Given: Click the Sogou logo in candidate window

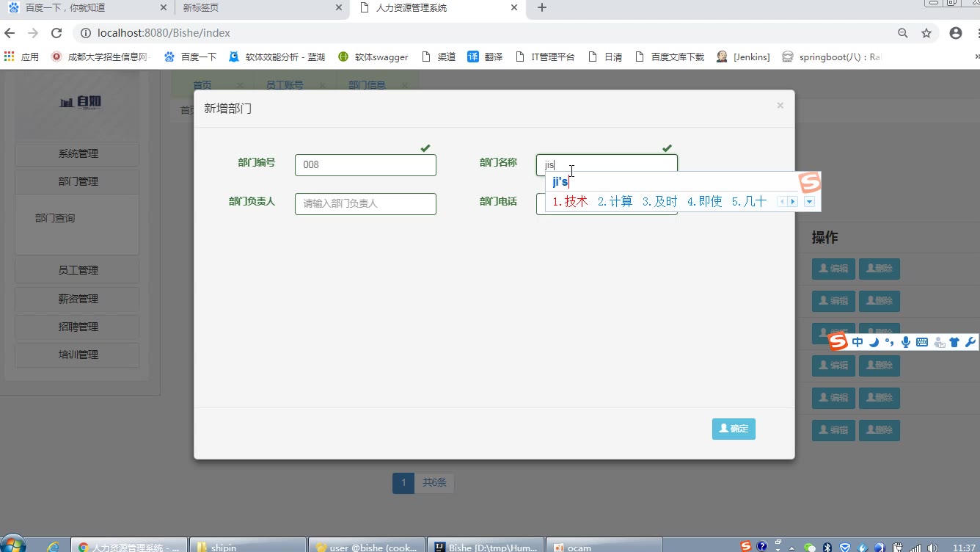Looking at the screenshot, I should click(810, 182).
